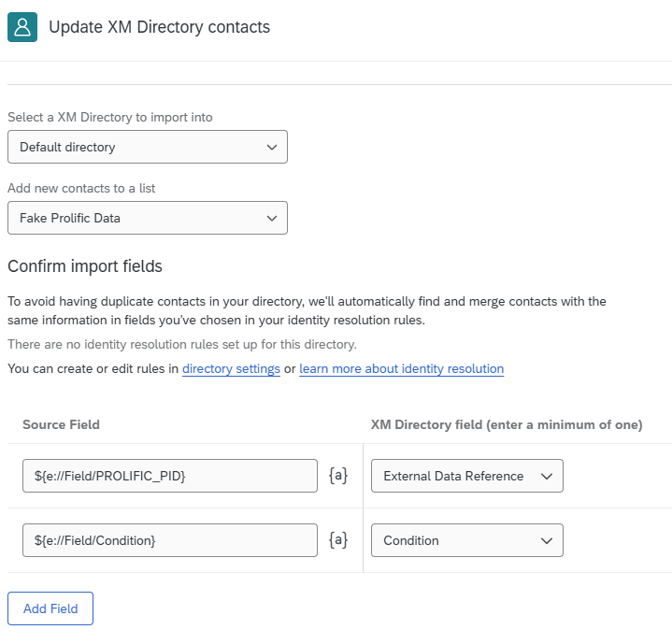The image size is (672, 644).
Task: Click the duplicate contacts explanation paragraph
Action: [307, 310]
